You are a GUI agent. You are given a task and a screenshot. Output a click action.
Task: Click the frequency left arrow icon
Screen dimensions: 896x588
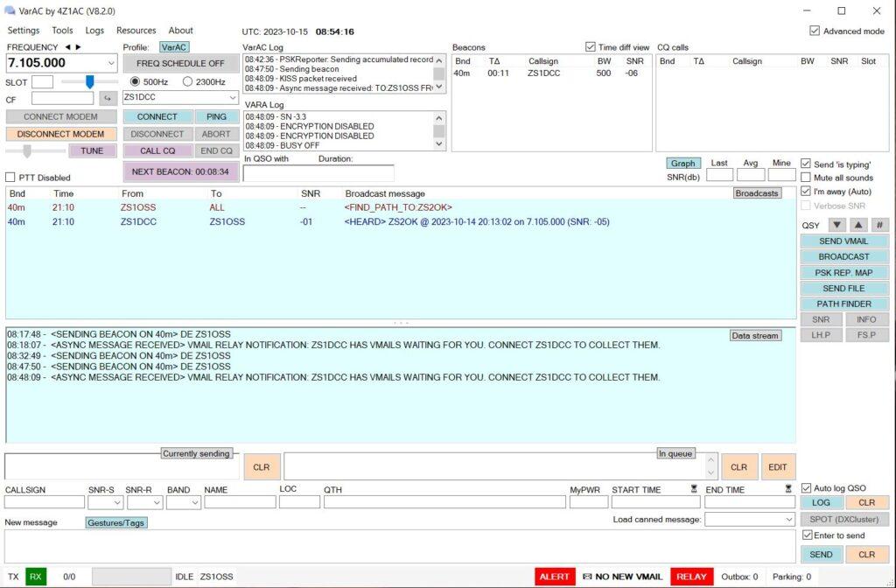click(69, 47)
